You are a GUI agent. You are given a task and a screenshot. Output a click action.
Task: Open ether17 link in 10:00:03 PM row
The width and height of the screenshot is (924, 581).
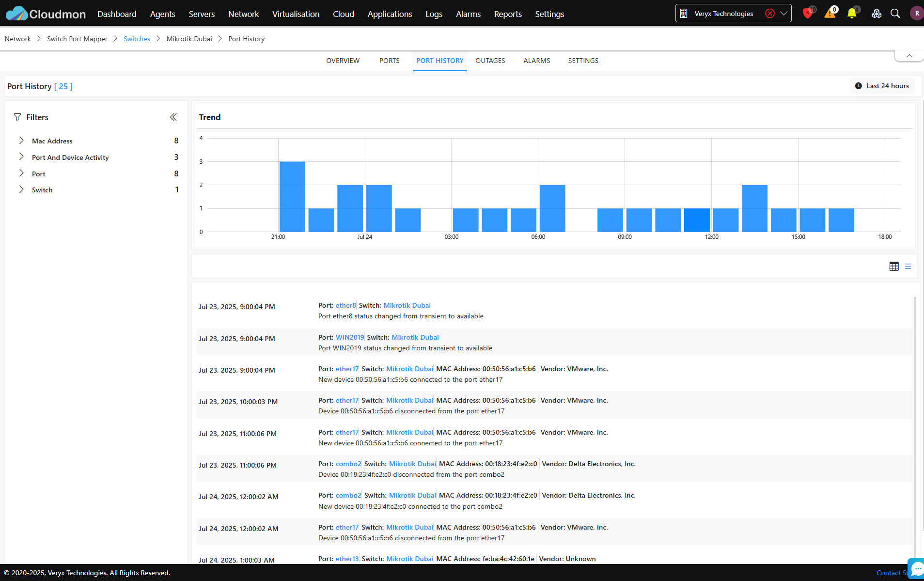tap(347, 400)
